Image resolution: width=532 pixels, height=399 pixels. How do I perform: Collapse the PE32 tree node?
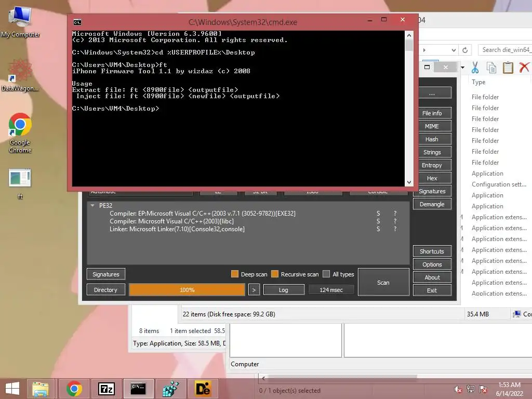click(x=92, y=206)
